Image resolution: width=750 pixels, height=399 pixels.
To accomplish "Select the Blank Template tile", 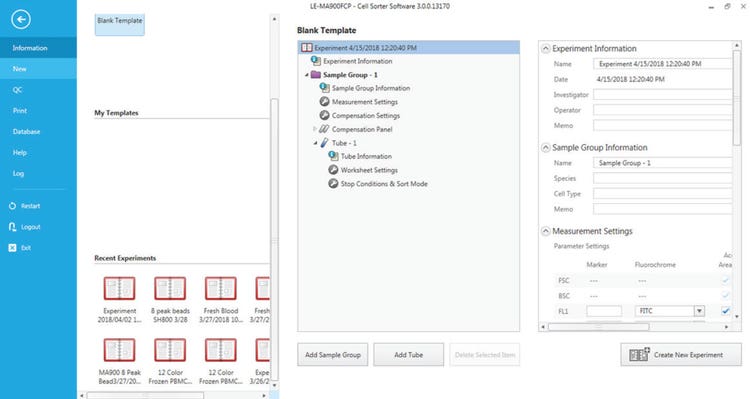I will coord(120,24).
